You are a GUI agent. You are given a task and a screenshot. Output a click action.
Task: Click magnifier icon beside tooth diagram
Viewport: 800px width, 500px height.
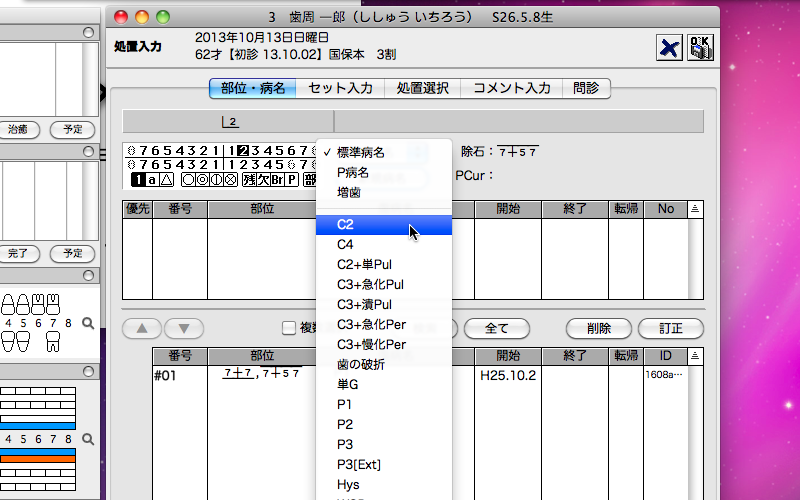coord(88,323)
